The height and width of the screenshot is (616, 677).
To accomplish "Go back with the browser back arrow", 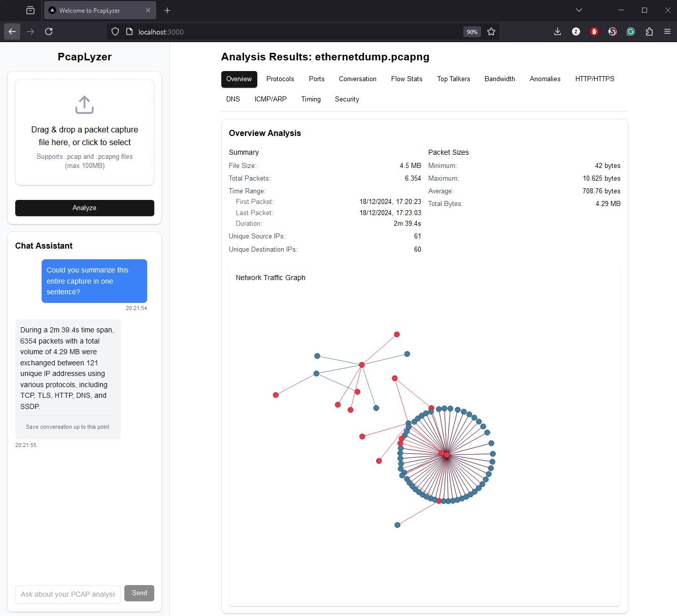I will click(x=12, y=31).
